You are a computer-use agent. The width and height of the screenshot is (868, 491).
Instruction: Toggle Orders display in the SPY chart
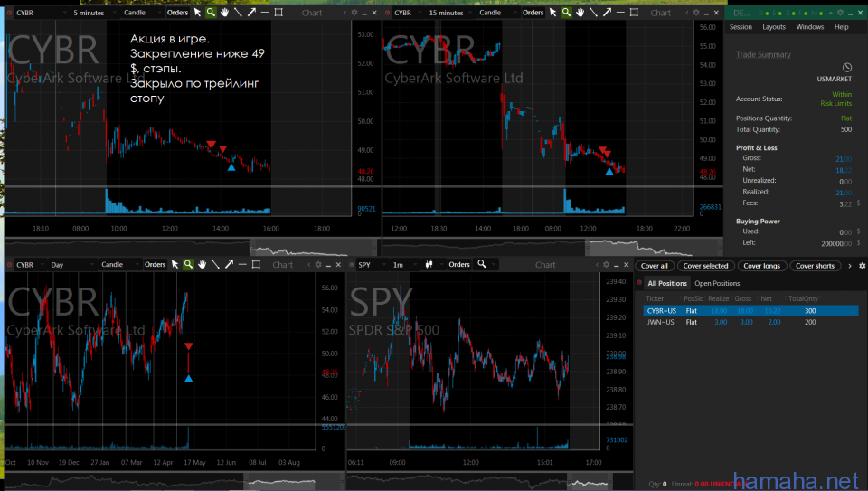click(459, 265)
